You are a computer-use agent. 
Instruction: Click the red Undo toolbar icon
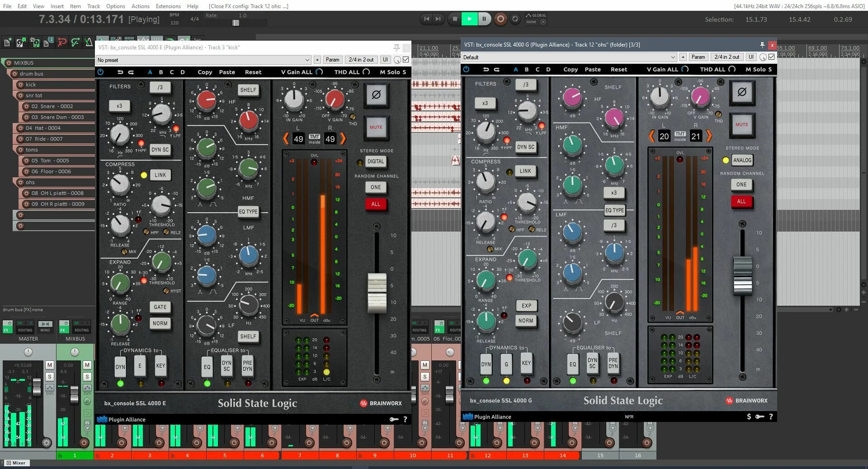(x=62, y=43)
